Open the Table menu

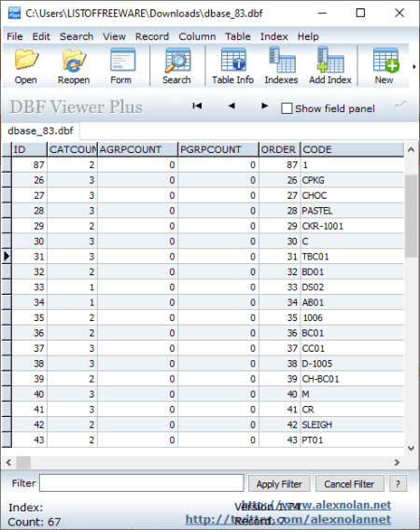(238, 36)
